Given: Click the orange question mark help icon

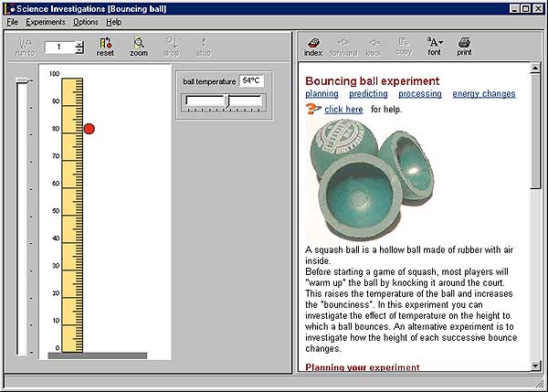Looking at the screenshot, I should point(312,109).
